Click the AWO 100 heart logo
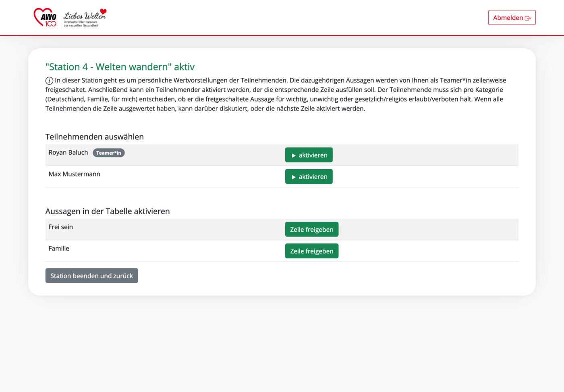 click(x=45, y=17)
